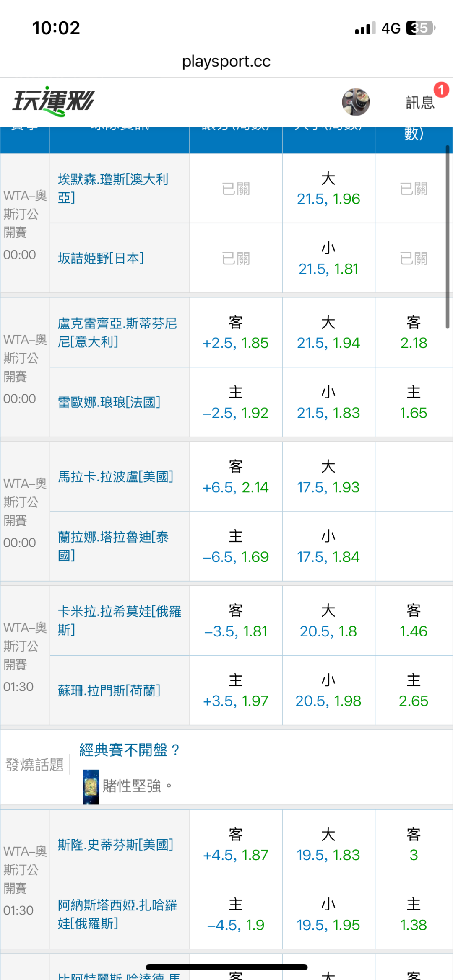Pick 主 1.65 moneyline for 雷歐娜.琅琅
453x980 pixels.
pos(413,403)
